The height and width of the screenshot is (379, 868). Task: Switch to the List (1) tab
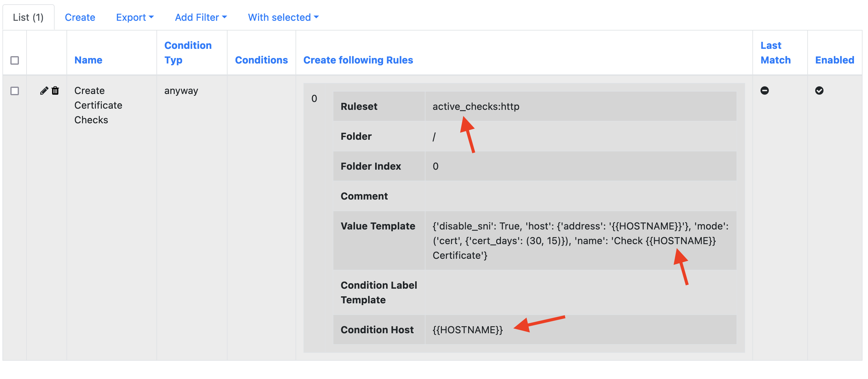point(28,17)
